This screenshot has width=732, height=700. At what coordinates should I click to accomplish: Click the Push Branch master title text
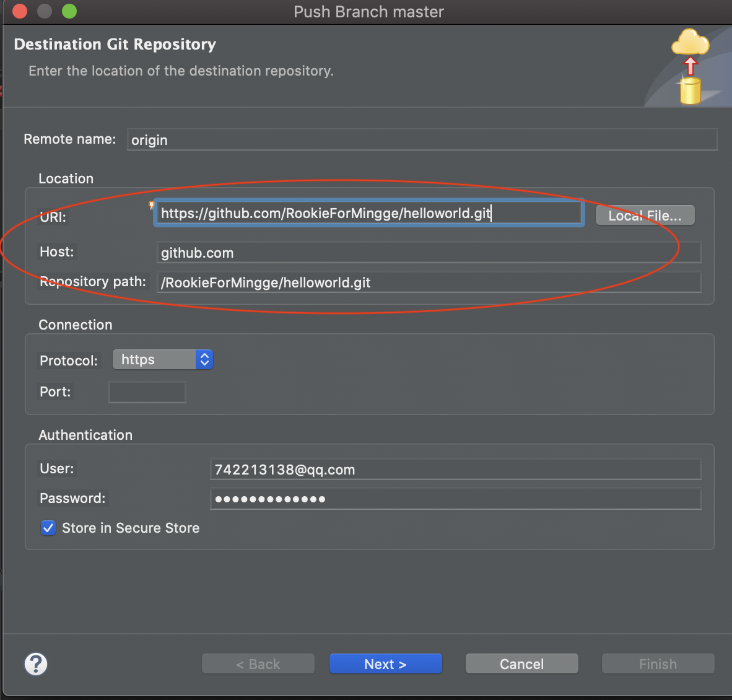[x=369, y=12]
